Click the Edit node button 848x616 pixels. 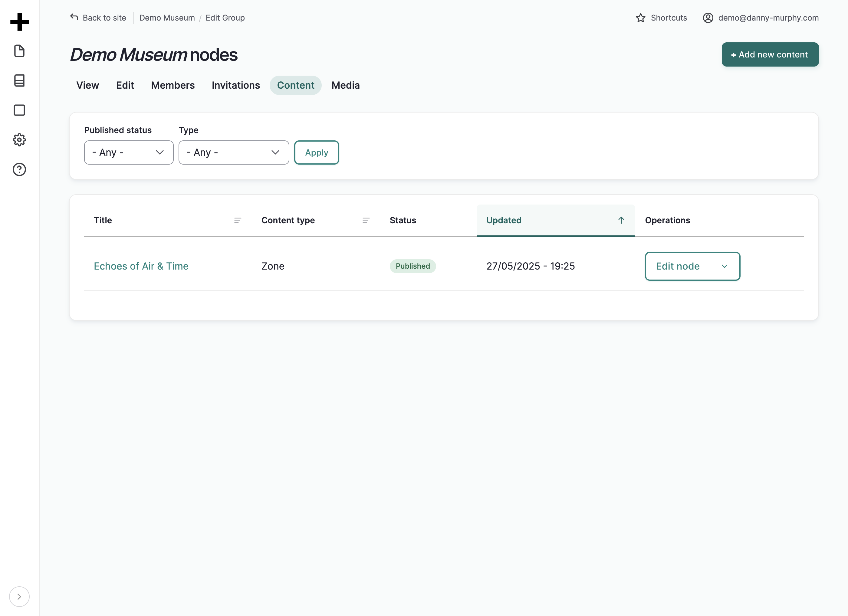pos(678,266)
